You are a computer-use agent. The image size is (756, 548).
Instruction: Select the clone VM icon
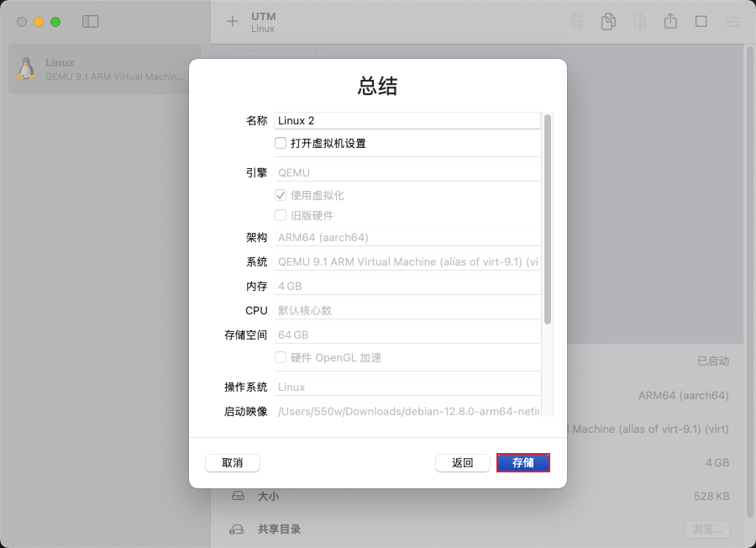pos(608,22)
